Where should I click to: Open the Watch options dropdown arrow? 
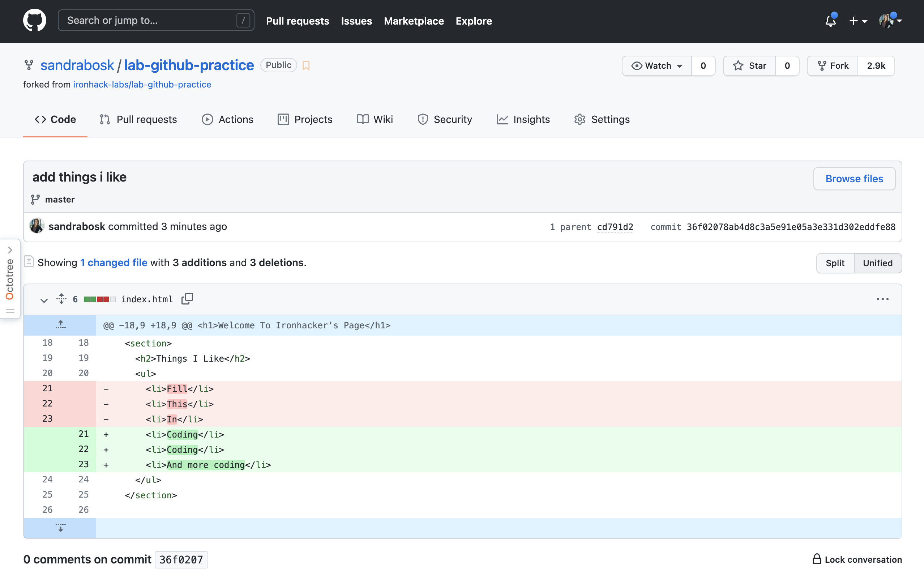[x=680, y=65]
